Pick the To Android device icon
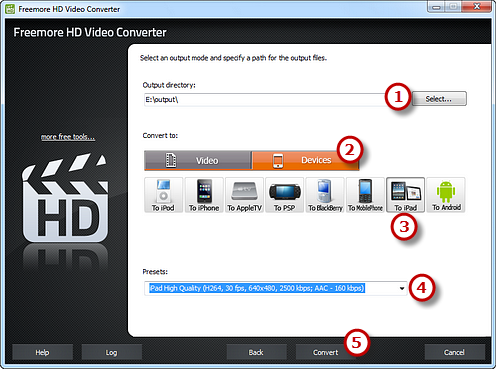 [x=446, y=195]
